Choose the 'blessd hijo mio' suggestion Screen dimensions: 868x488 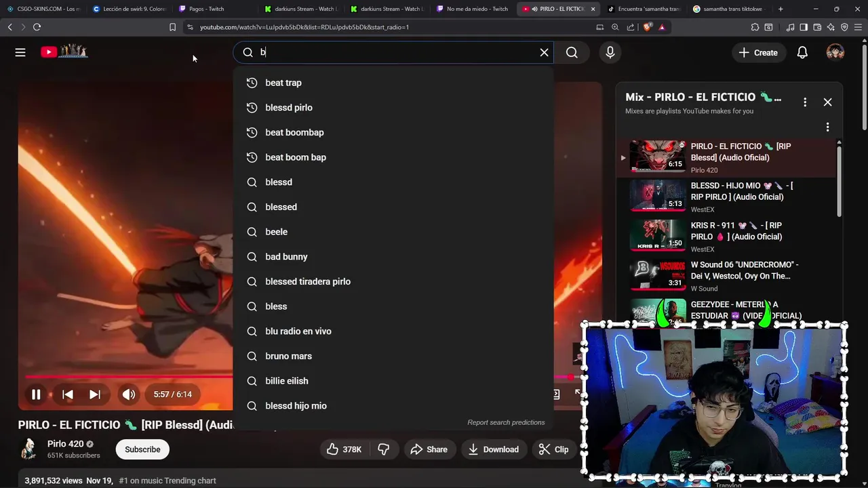tap(393, 406)
